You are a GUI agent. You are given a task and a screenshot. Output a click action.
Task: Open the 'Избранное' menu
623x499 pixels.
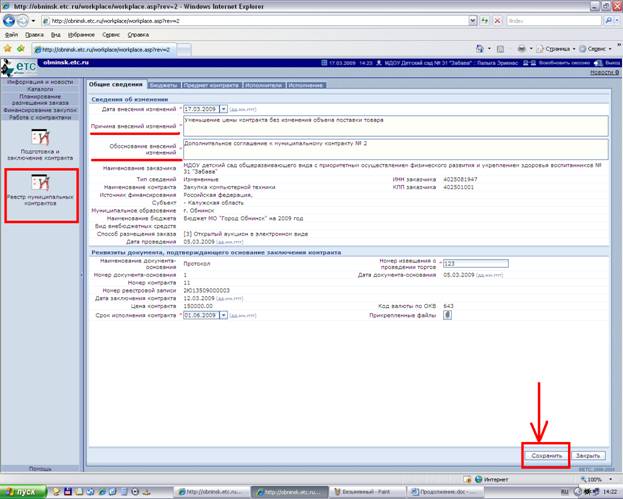click(81, 35)
